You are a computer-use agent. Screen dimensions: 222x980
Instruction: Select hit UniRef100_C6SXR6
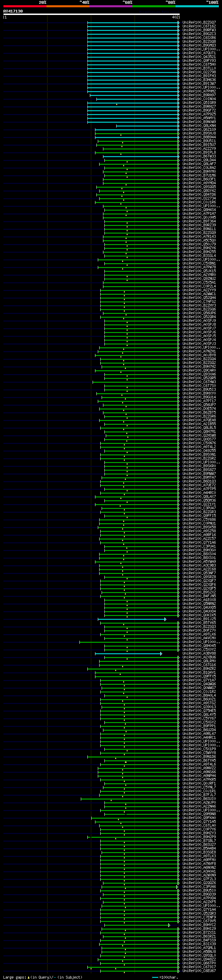(199, 38)
